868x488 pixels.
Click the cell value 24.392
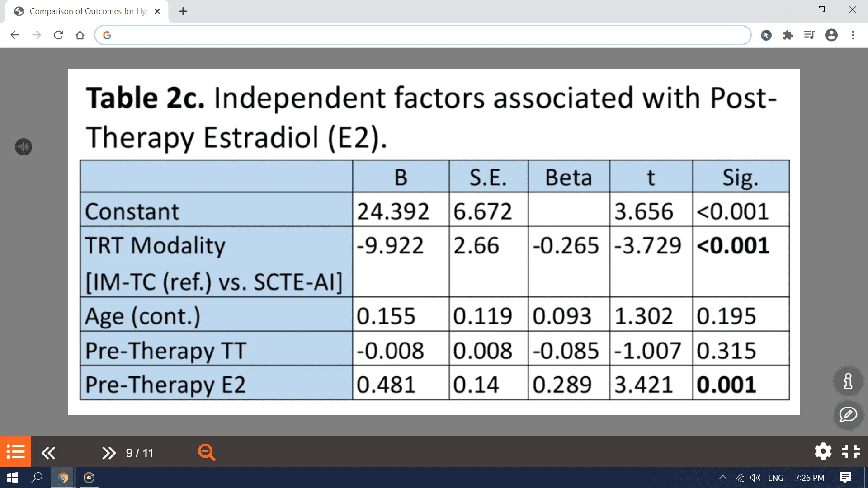(x=393, y=211)
